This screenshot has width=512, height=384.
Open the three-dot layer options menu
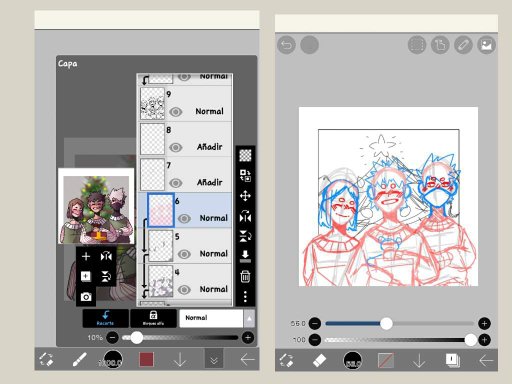[245, 296]
